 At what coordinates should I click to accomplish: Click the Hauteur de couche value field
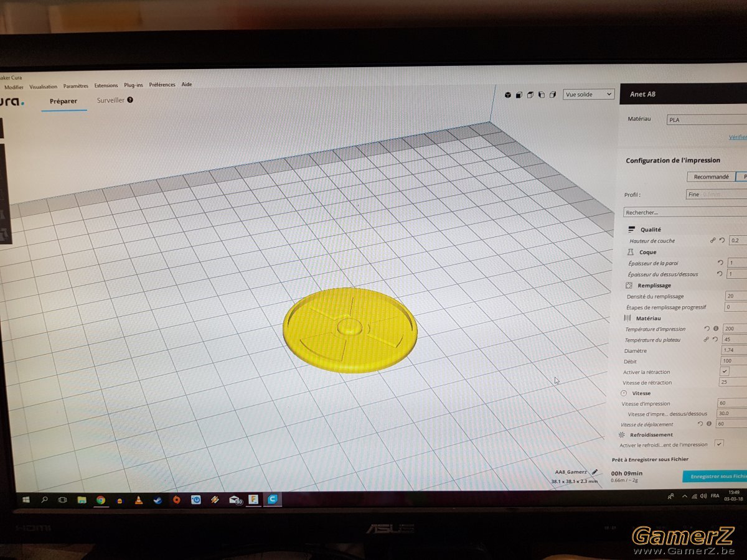click(x=738, y=240)
